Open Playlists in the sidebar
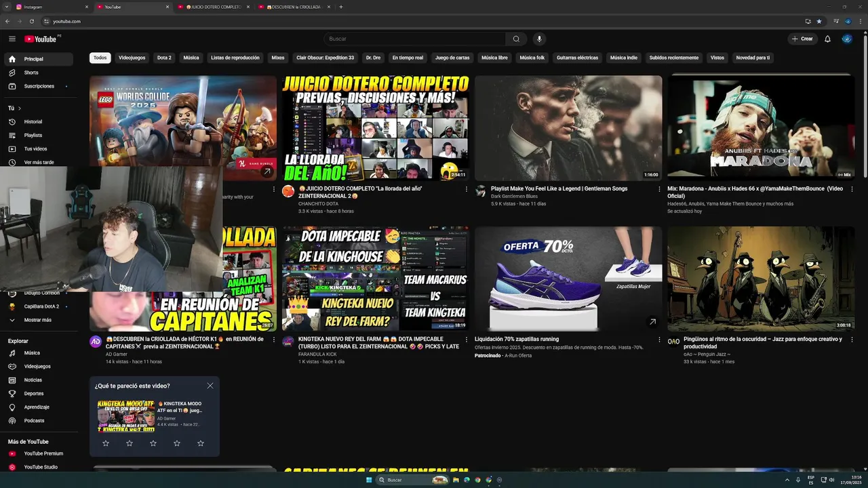 (x=38, y=135)
